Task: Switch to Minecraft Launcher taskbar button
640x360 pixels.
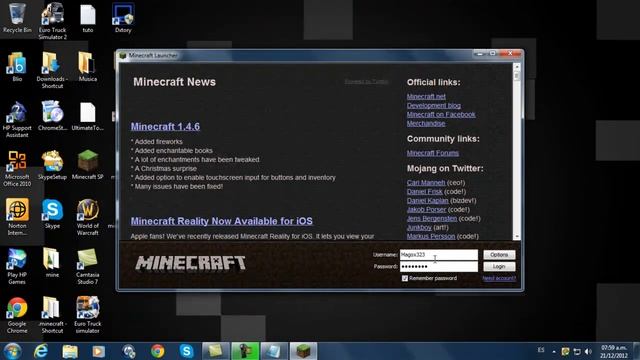Action: pos(303,351)
